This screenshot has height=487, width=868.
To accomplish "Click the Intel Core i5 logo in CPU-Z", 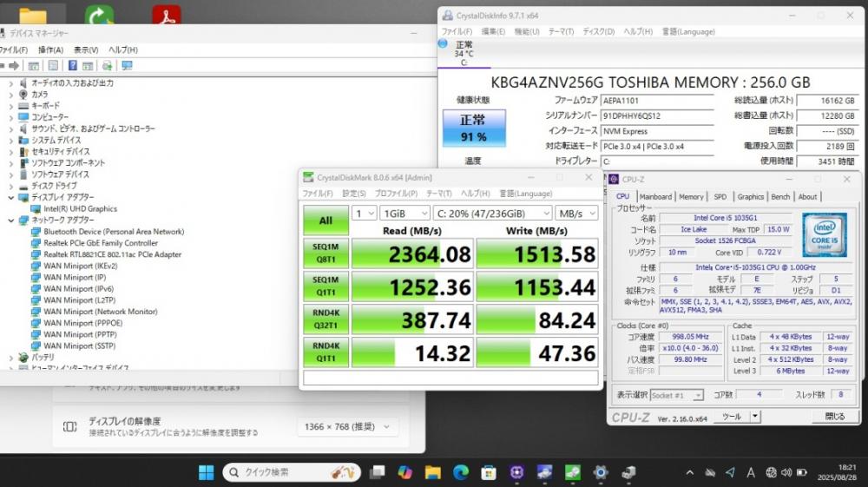I will 825,234.
